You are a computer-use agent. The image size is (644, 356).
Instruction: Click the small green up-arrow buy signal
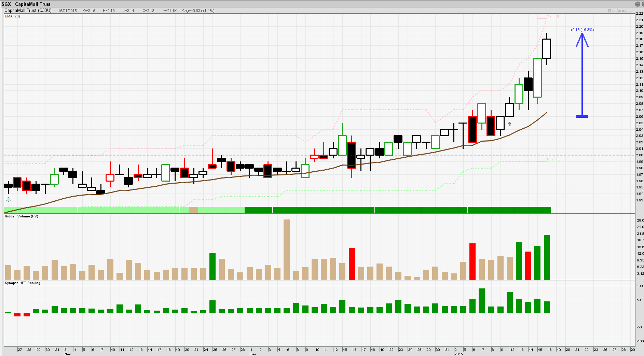pyautogui.click(x=509, y=124)
